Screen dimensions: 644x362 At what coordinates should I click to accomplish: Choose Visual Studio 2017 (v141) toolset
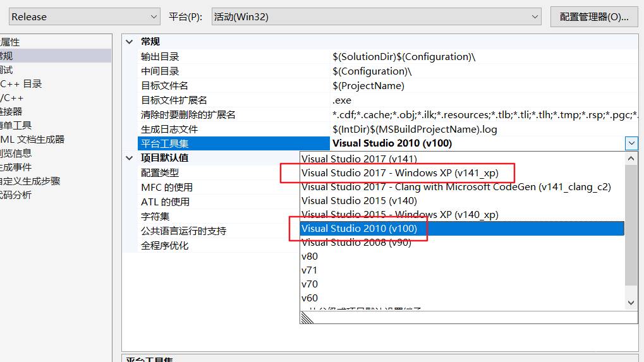coord(462,159)
